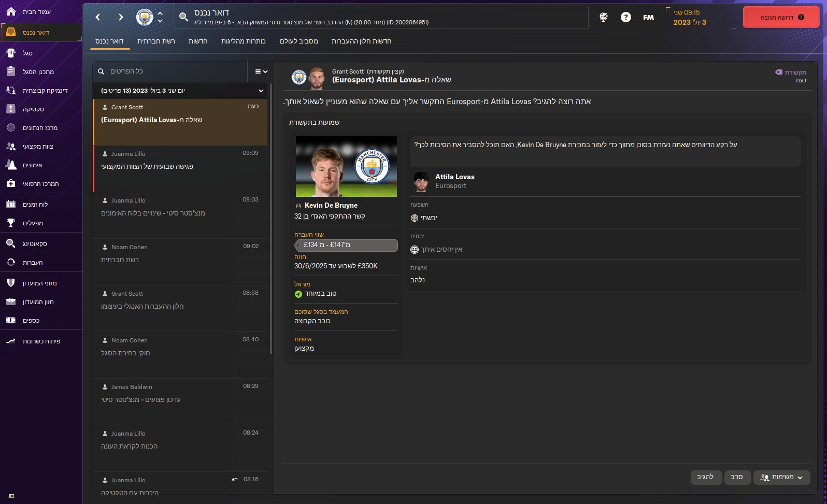Open Finances (כספים) money icon
This screenshot has height=504, width=827.
11,320
